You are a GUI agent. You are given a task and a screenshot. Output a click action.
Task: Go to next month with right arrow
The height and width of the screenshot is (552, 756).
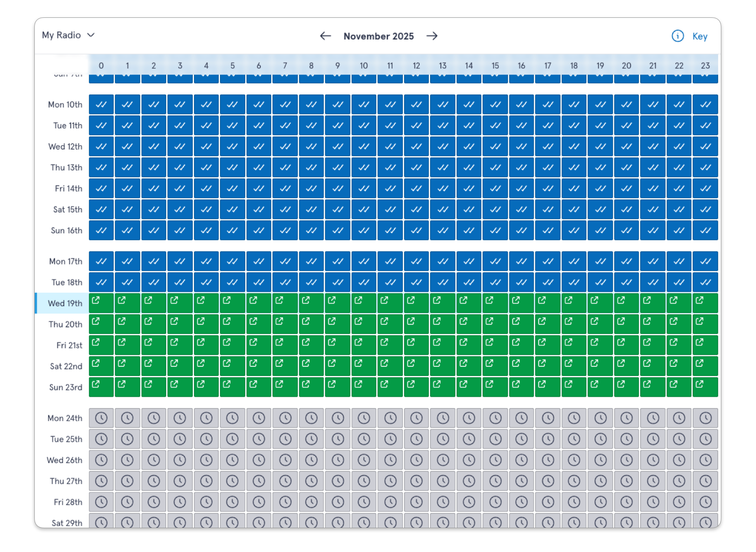coord(432,36)
